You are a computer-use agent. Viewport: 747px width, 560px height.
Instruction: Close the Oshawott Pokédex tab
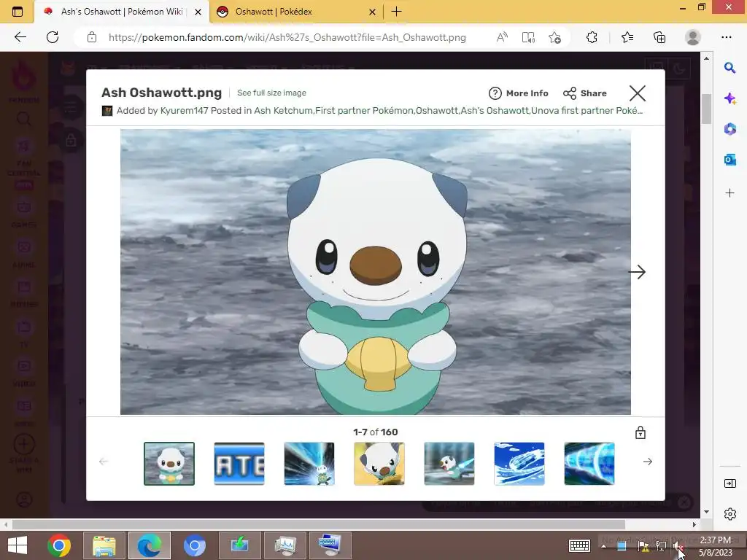pos(373,12)
